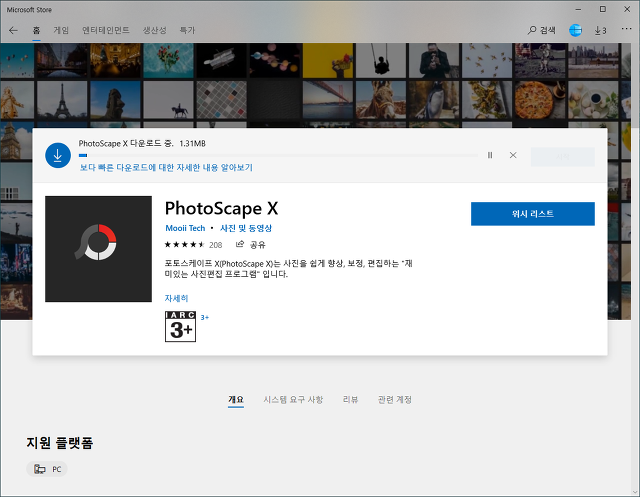Minimize the Microsoft Store window
The width and height of the screenshot is (640, 497).
(x=578, y=9)
